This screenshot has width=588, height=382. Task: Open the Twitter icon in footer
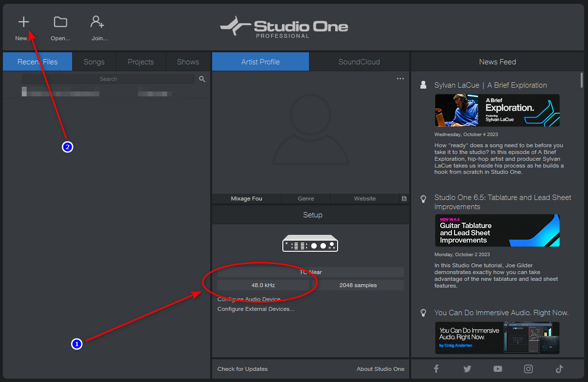(467, 369)
